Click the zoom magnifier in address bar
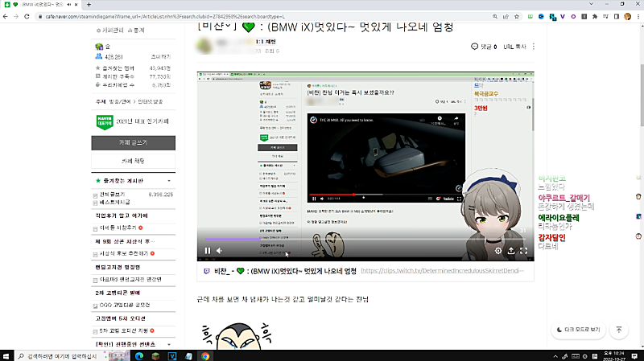The height and width of the screenshot is (361, 644). pos(495,16)
